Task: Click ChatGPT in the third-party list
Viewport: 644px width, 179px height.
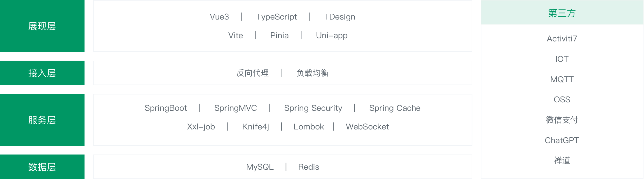Action: pyautogui.click(x=562, y=141)
